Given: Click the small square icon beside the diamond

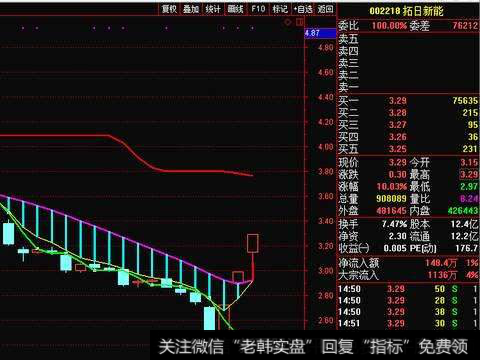Looking at the screenshot, I should tap(299, 23).
